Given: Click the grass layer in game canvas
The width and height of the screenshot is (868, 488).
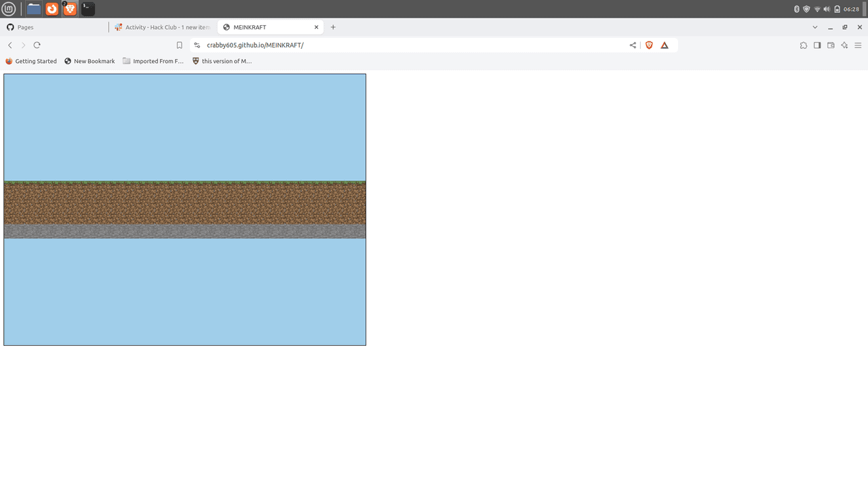Looking at the screenshot, I should (184, 183).
